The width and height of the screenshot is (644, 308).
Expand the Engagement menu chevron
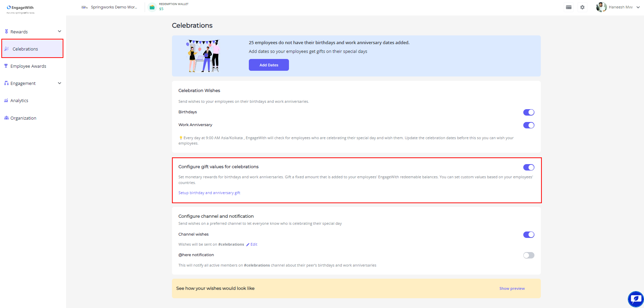pyautogui.click(x=60, y=83)
